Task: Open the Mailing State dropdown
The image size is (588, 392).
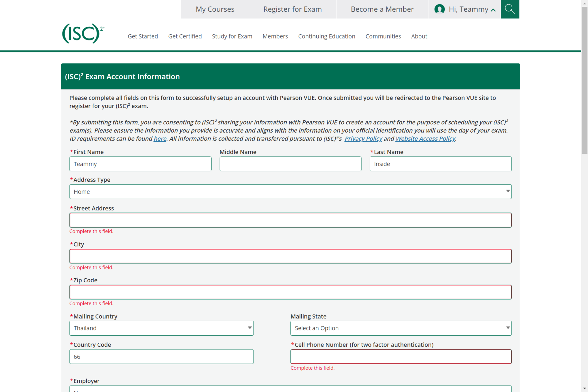Action: (401, 328)
